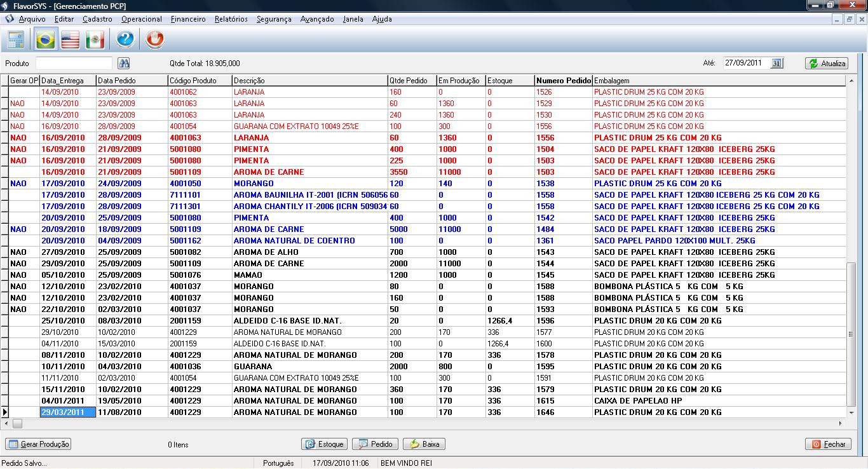
Task: Open the Financeiro menu
Action: [188, 19]
